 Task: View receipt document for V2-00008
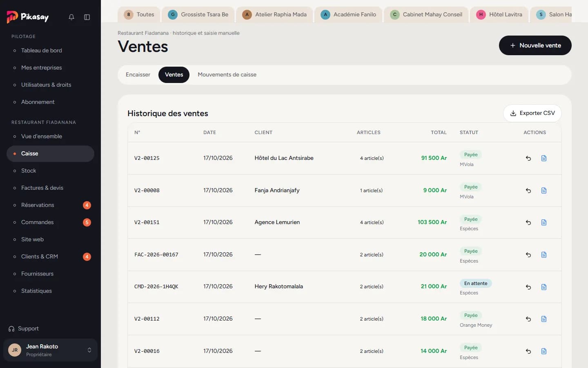coord(544,191)
